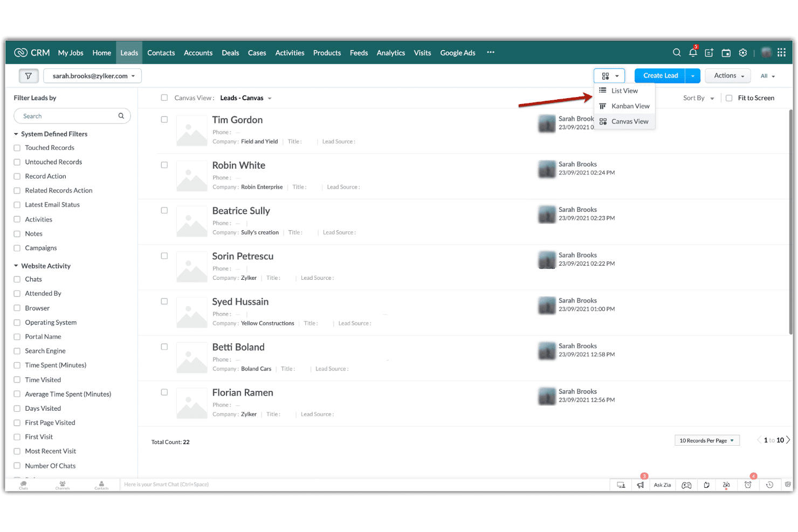Enable the Latest Email Status filter
Screen dimensions: 798x532
(x=17, y=205)
